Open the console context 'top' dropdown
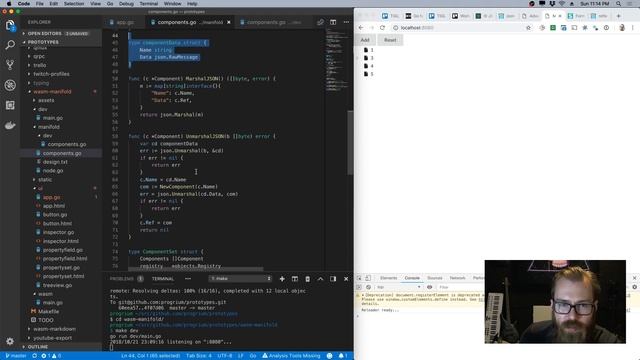640x360 pixels. click(398, 287)
